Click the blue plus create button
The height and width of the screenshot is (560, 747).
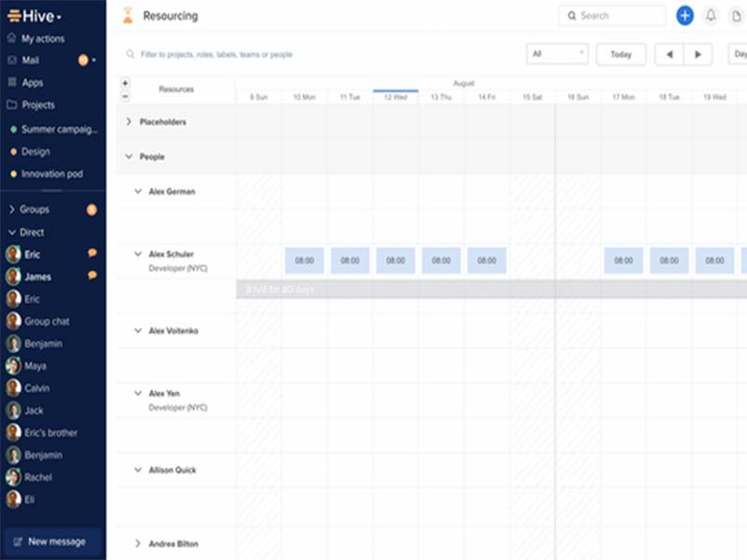[684, 15]
